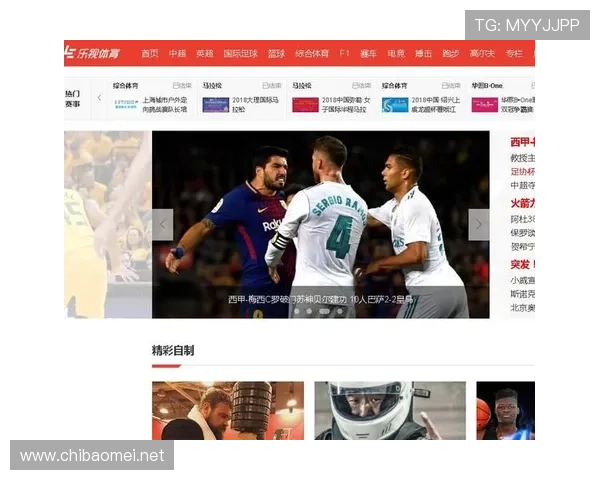The height and width of the screenshot is (480, 600).
Task: Open the 2018中国绍兴 match thumbnail icon
Action: coord(395,104)
